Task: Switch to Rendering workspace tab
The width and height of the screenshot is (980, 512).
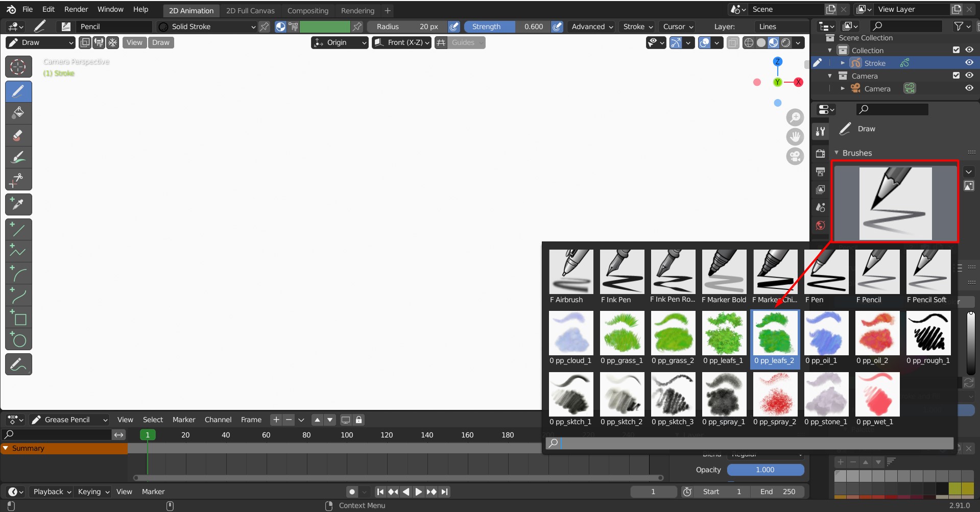Action: pos(357,10)
